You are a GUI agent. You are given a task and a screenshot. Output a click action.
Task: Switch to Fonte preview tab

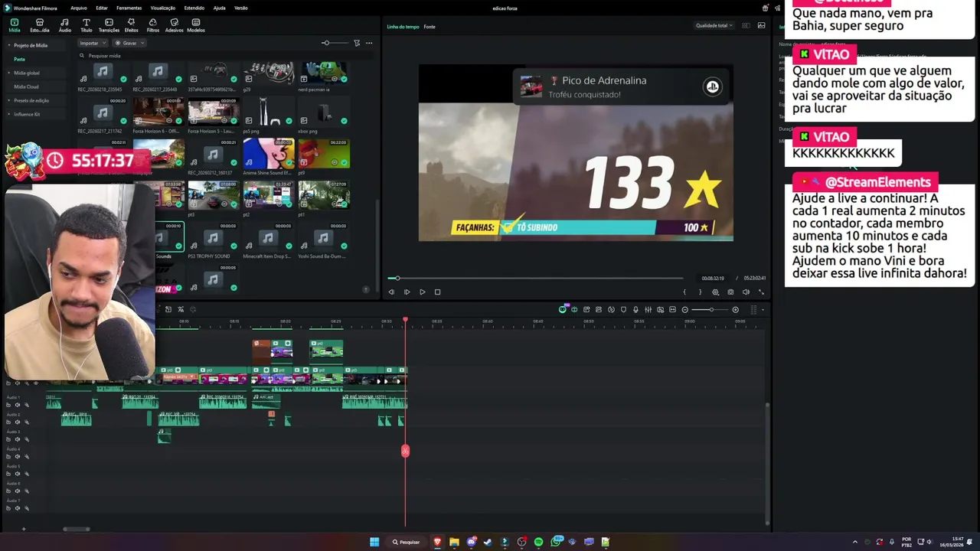pyautogui.click(x=430, y=27)
